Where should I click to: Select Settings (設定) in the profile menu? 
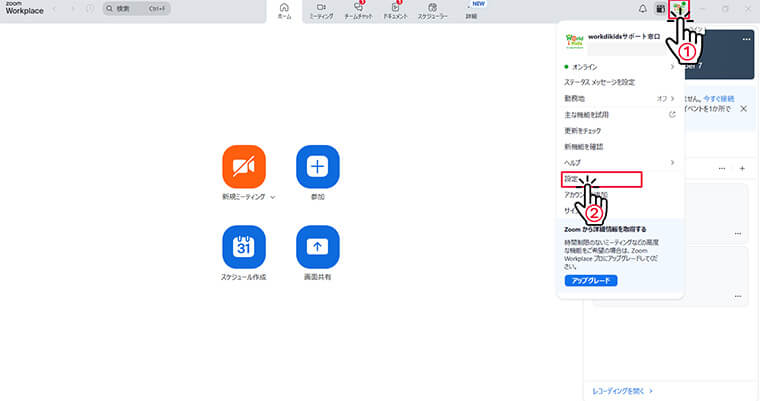(572, 179)
